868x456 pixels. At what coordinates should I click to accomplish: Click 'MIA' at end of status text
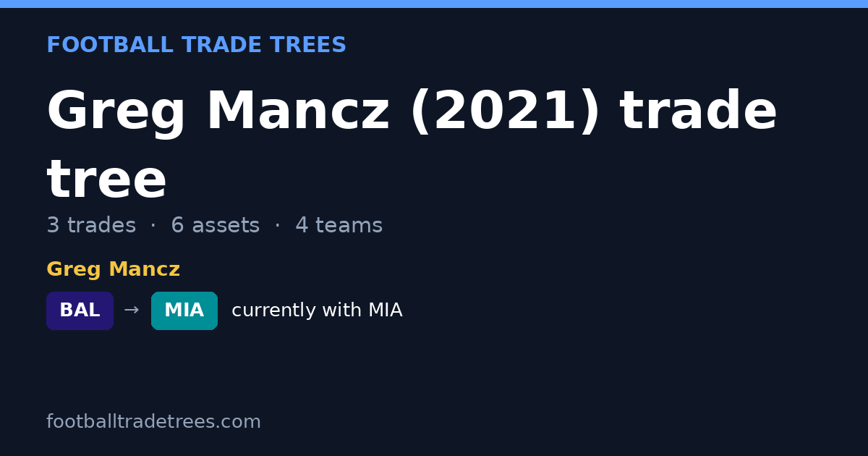(385, 311)
